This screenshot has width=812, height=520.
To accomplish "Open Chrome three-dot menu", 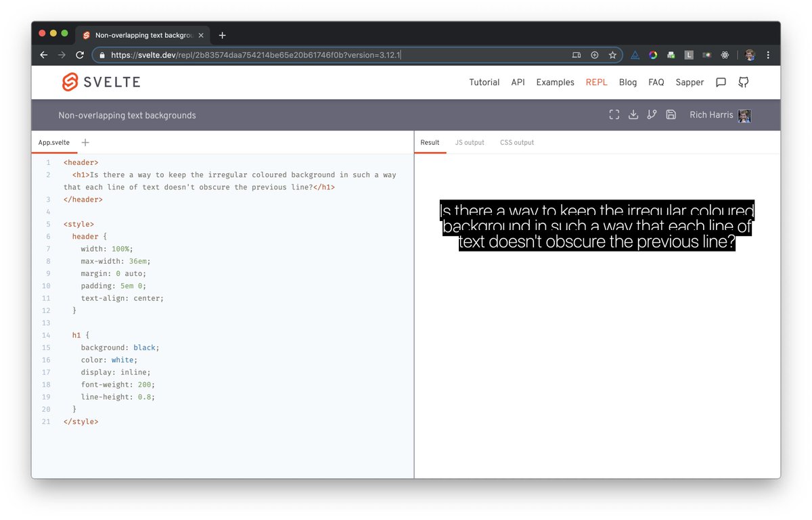I will (768, 55).
